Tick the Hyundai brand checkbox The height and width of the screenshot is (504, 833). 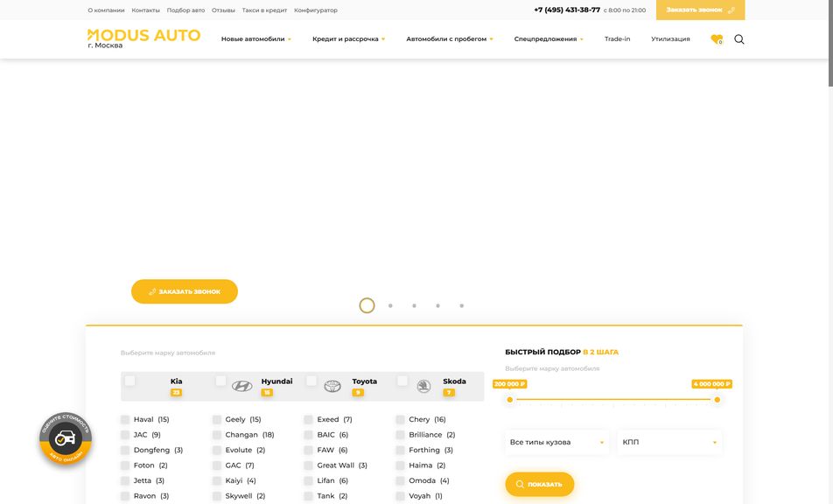point(221,381)
